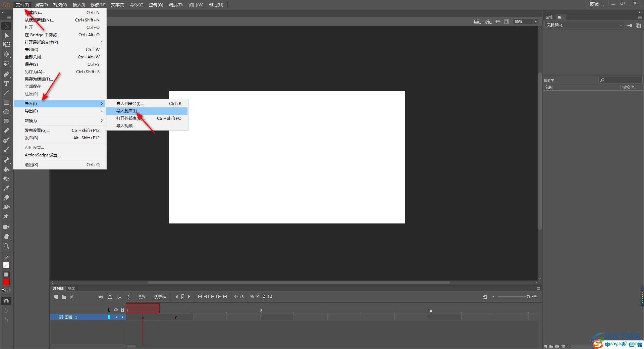Click the center stage icon

(x=498, y=21)
